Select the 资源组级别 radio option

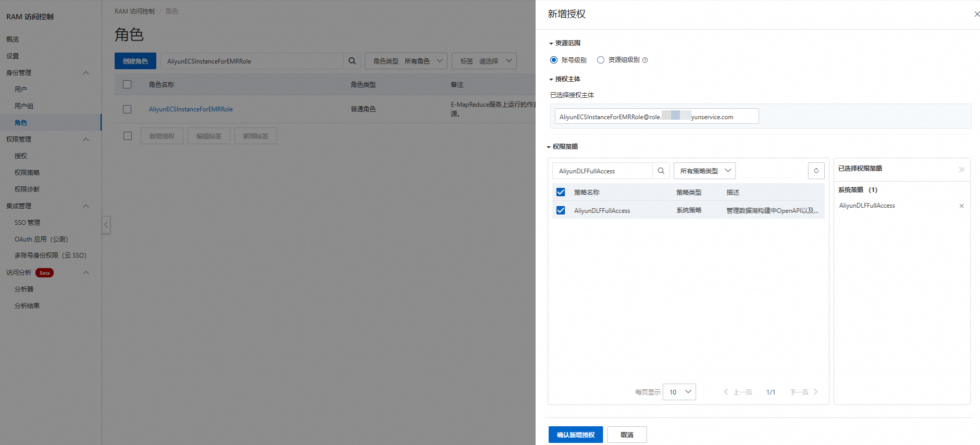point(601,60)
